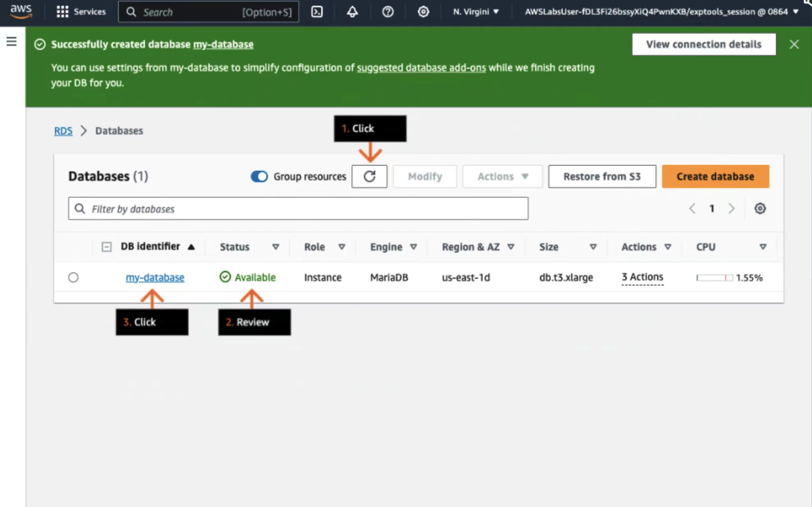Viewport: 812px width, 507px height.
Task: Go to next page of databases
Action: [731, 209]
